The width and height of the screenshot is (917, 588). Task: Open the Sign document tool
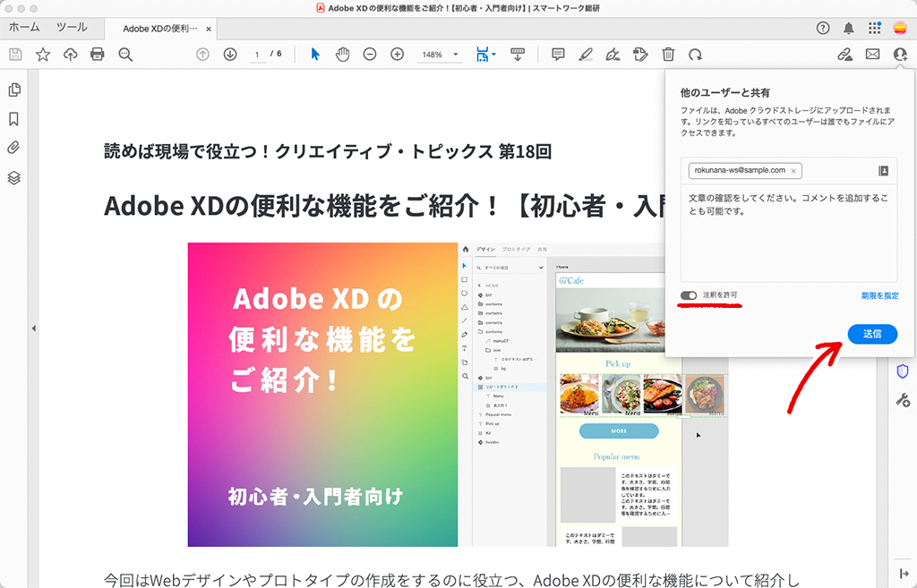click(613, 55)
